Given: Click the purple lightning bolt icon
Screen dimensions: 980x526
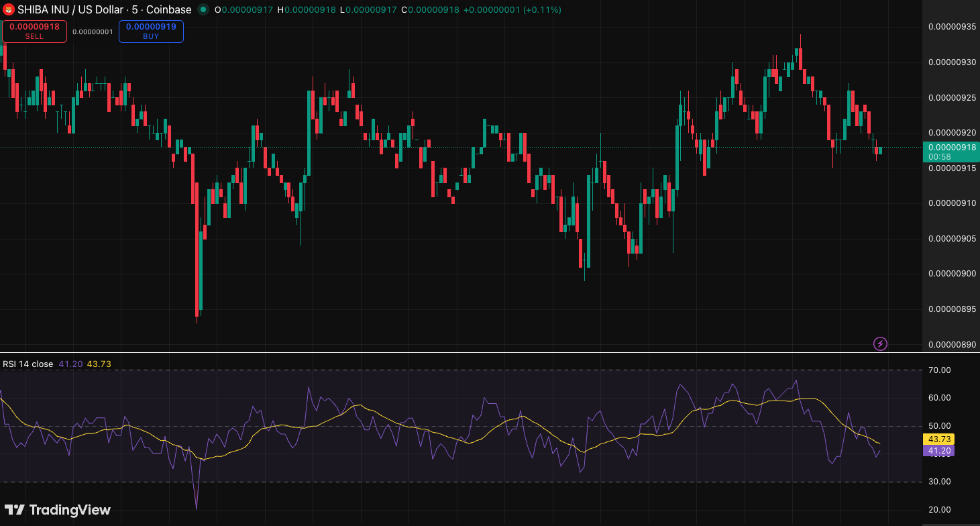Looking at the screenshot, I should coord(880,344).
